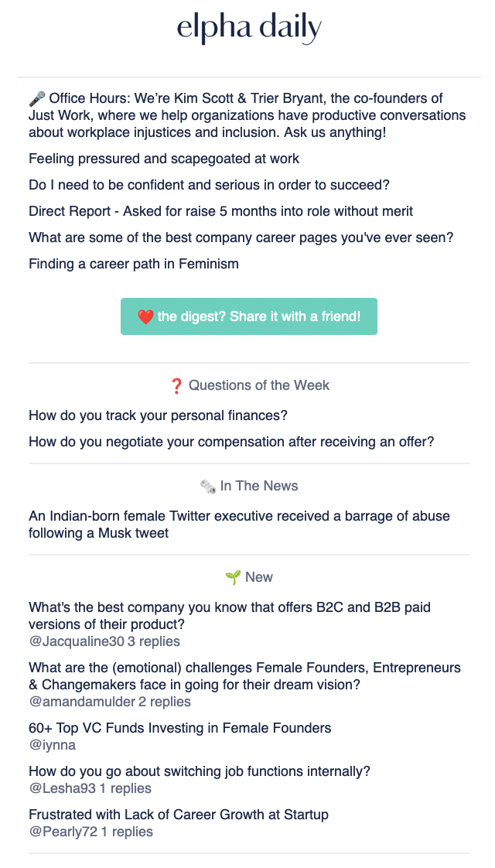Read the Twitter executive news story

tap(239, 525)
